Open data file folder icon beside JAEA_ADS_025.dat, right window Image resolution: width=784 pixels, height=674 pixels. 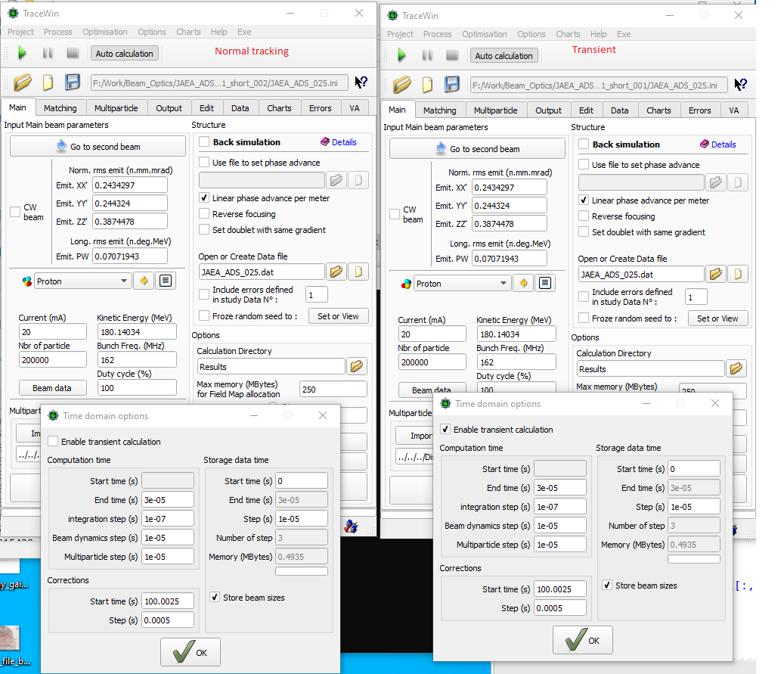tap(716, 274)
